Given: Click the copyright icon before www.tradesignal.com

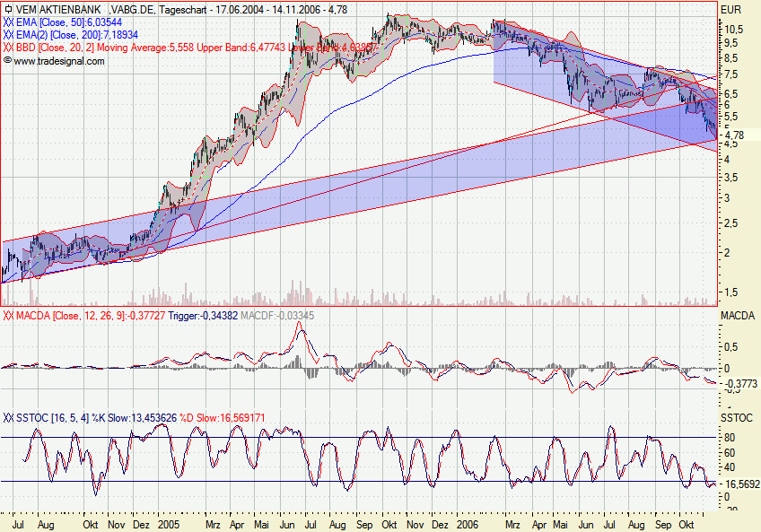Looking at the screenshot, I should (x=8, y=61).
